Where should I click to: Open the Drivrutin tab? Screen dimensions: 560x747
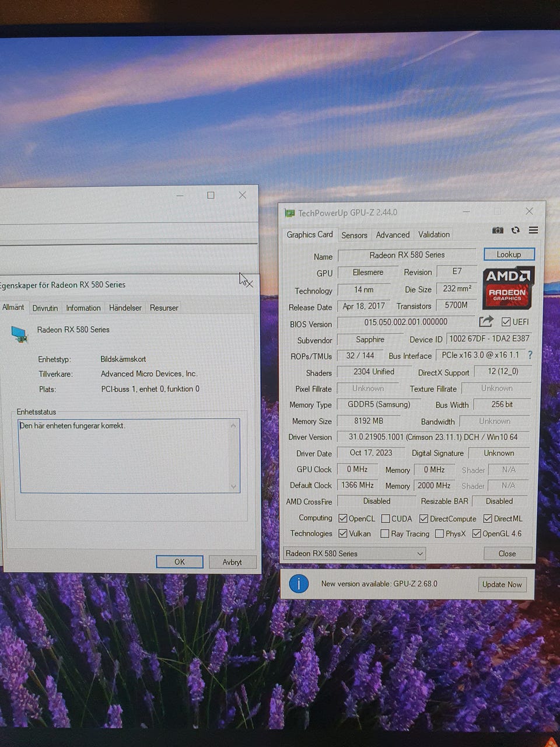[45, 308]
